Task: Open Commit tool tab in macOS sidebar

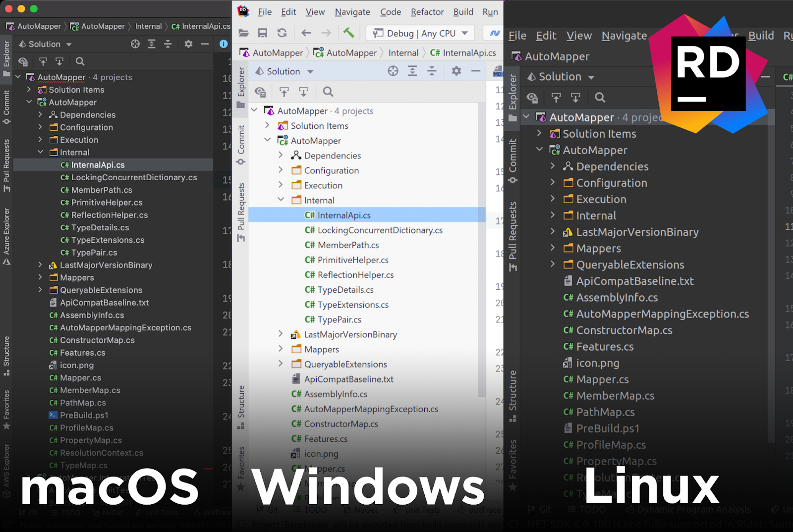Action: click(6, 106)
